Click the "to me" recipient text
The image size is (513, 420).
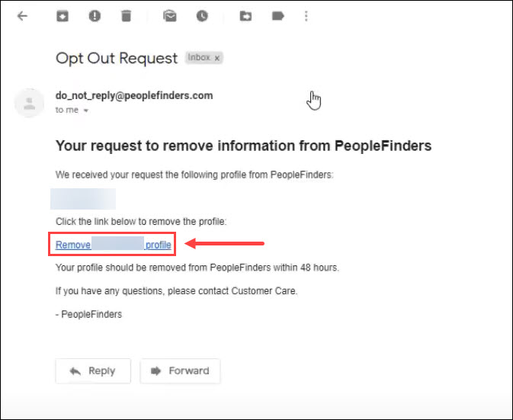click(x=67, y=111)
